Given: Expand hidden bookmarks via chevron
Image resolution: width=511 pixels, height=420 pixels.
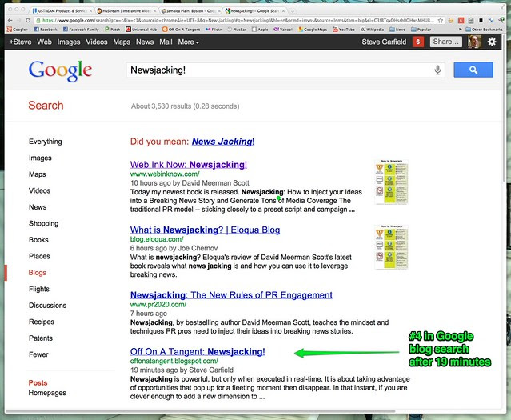Looking at the screenshot, I should click(460, 30).
